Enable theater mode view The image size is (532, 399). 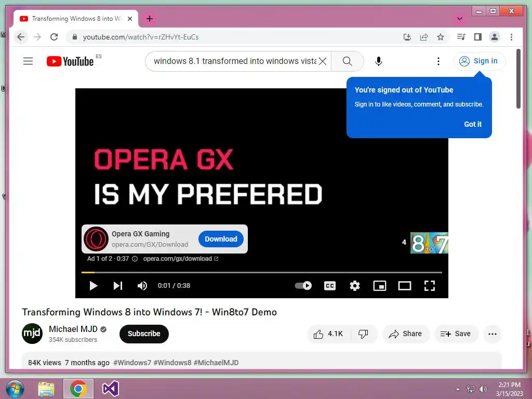coord(404,286)
